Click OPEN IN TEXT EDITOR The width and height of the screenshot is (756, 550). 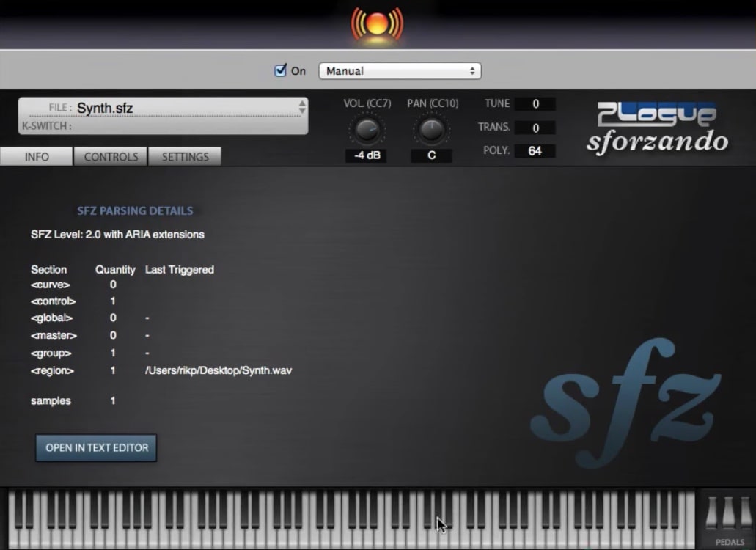click(x=95, y=448)
